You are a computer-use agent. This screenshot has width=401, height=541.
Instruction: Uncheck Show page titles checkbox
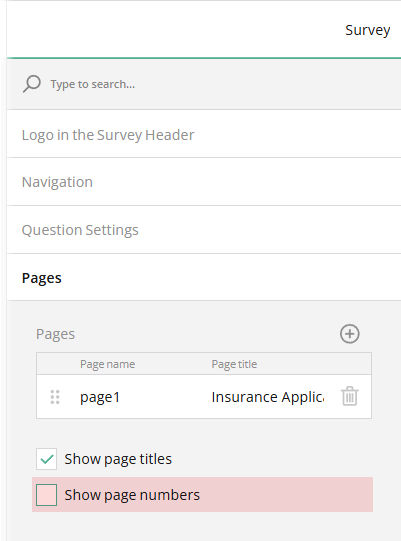coord(47,459)
